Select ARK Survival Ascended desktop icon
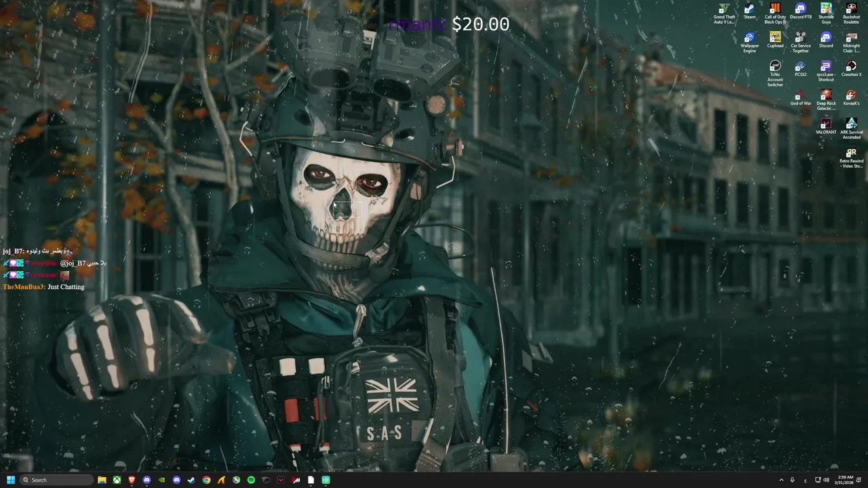The width and height of the screenshot is (868, 488). point(851,129)
